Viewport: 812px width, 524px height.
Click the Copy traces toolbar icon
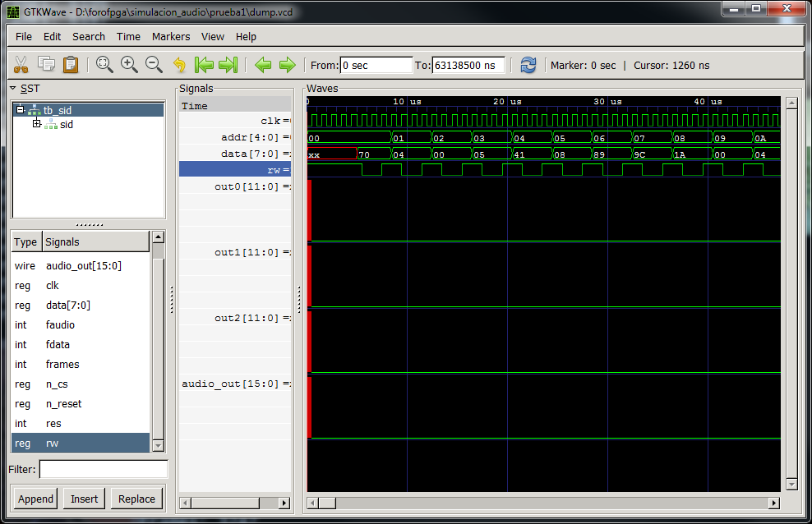[46, 65]
